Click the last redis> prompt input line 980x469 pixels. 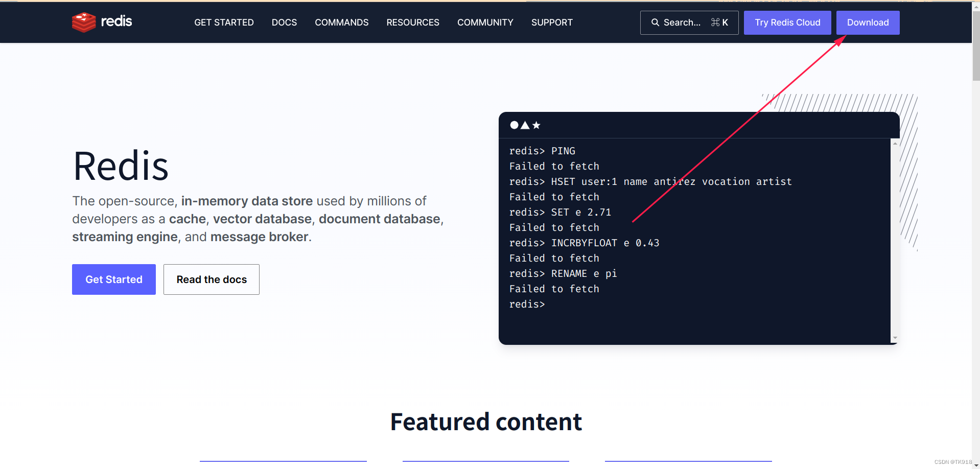point(527,304)
